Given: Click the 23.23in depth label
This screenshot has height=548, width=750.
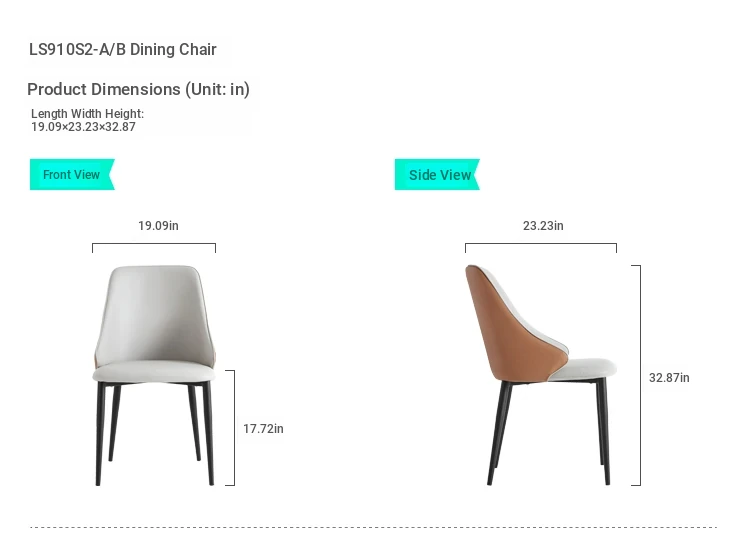Looking at the screenshot, I should click(x=543, y=226).
